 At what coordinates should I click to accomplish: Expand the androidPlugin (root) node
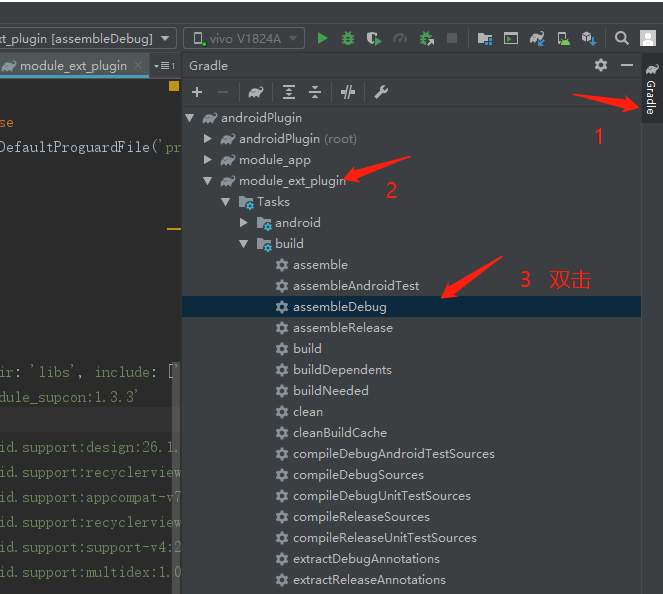click(208, 138)
